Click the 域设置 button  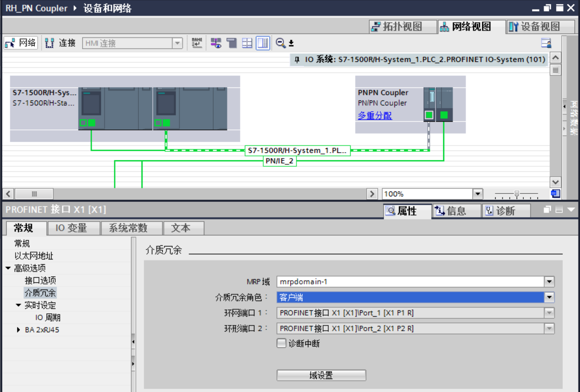click(321, 375)
